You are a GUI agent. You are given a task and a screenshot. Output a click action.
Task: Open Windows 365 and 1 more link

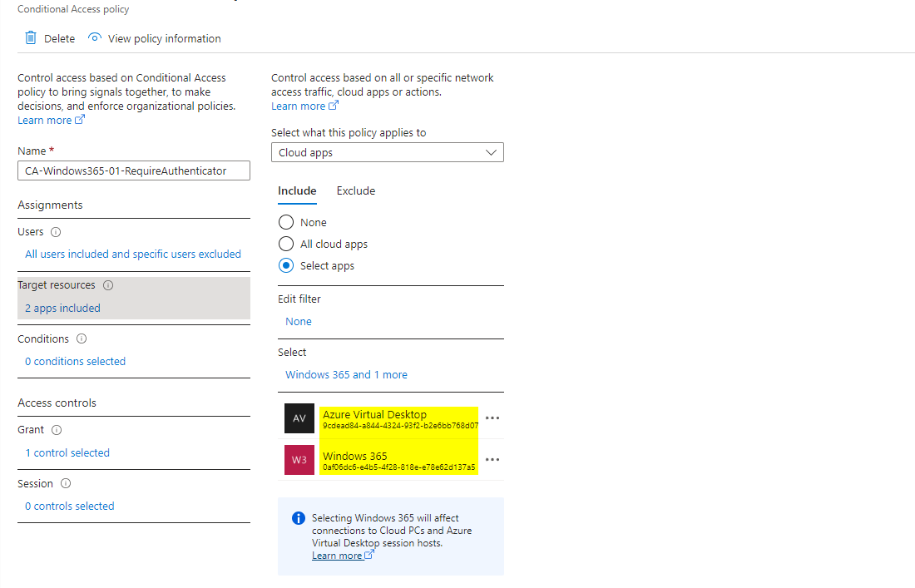[x=346, y=374]
